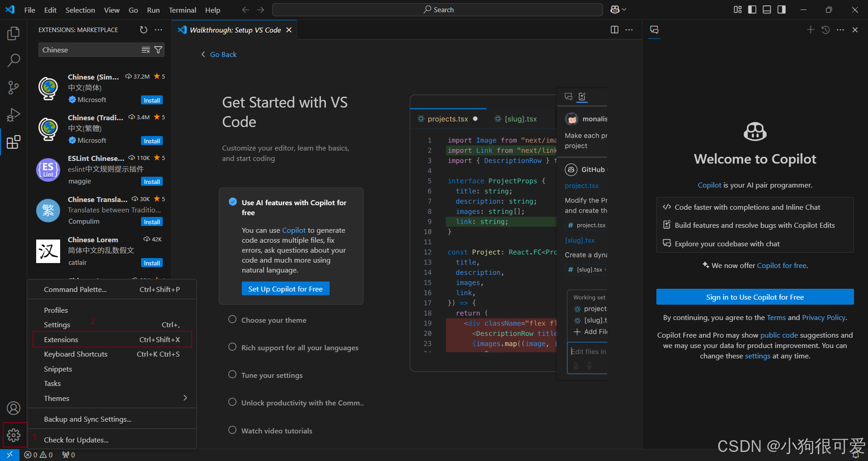Install Chinese (Traditional) language pack
Screen dimensions: 868x461
[152, 141]
